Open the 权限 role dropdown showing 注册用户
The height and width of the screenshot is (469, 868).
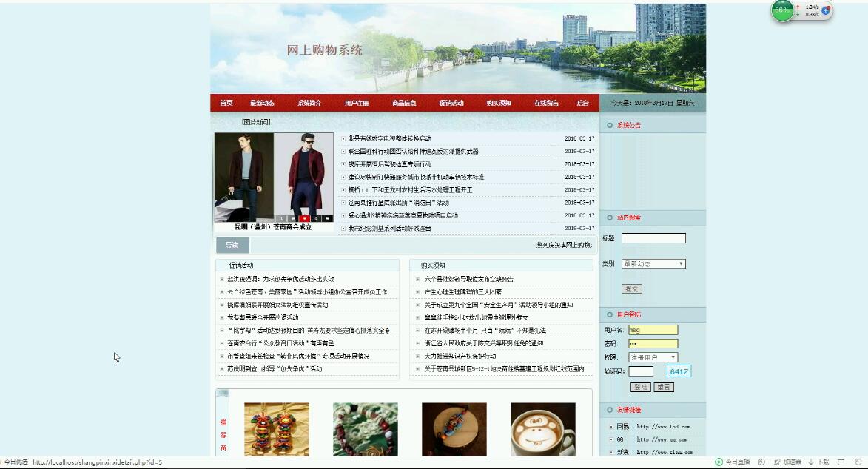click(653, 357)
